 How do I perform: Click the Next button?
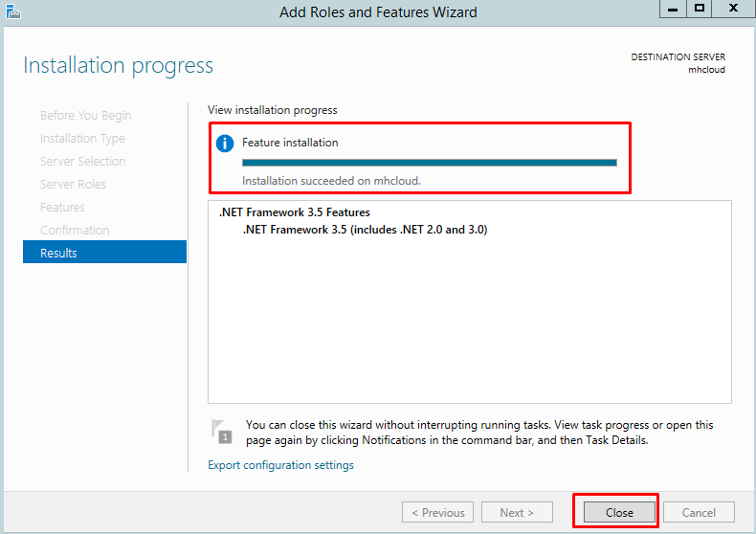point(517,512)
